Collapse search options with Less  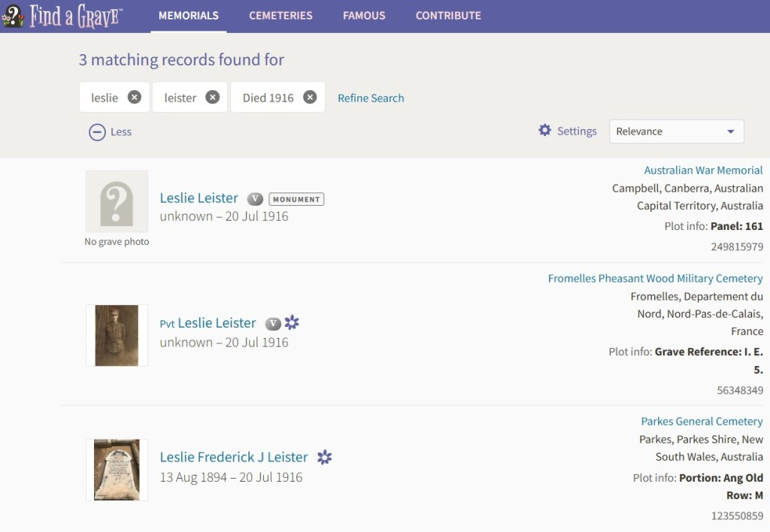point(110,132)
